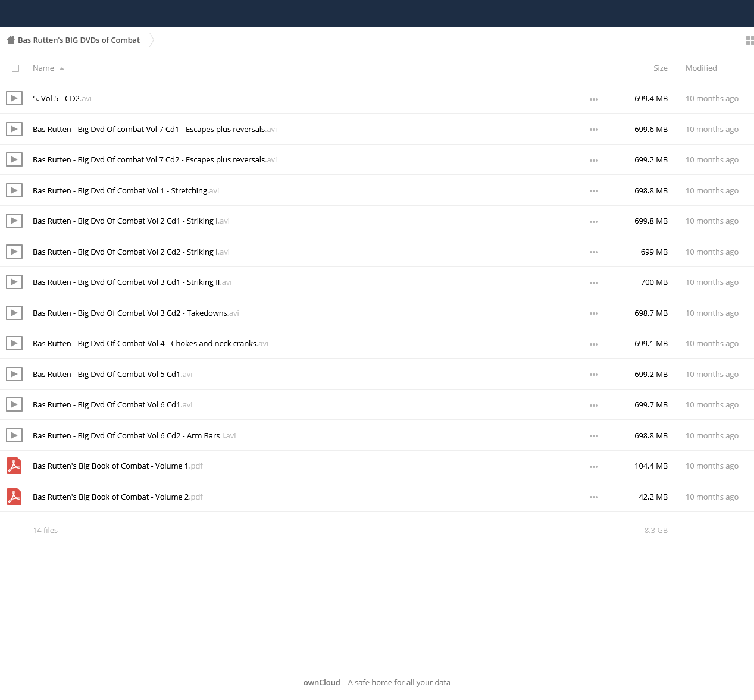Click the ownCloud footer link
This screenshot has height=700, width=754.
[321, 682]
